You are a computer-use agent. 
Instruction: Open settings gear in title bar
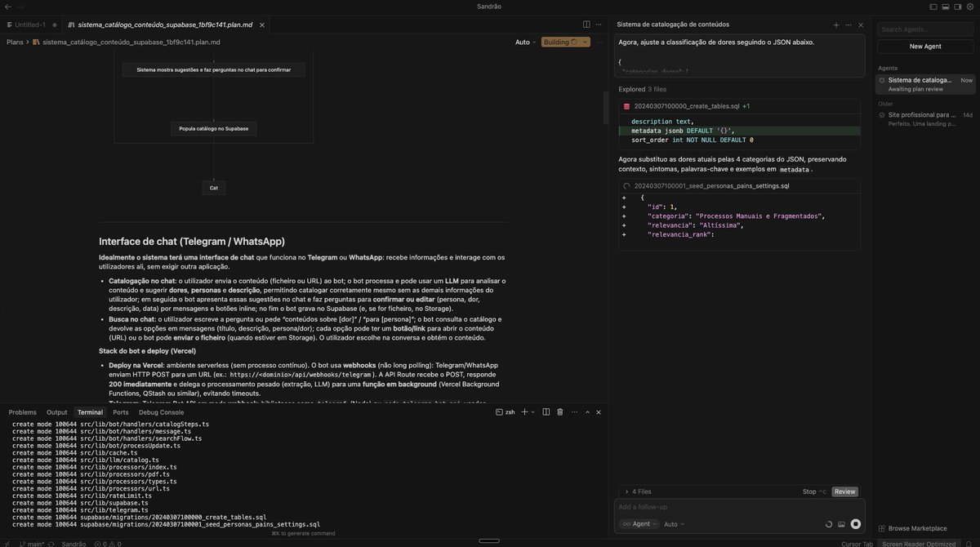(970, 7)
